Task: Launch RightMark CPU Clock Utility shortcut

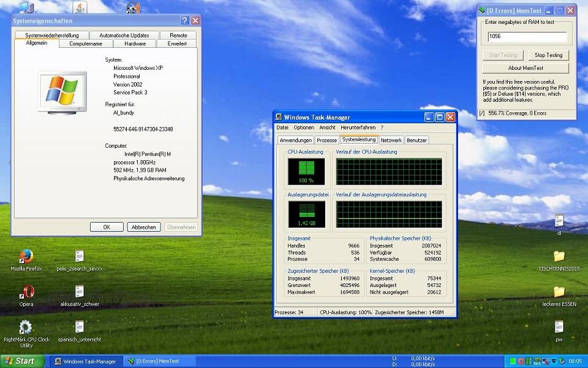Action: click(26, 327)
